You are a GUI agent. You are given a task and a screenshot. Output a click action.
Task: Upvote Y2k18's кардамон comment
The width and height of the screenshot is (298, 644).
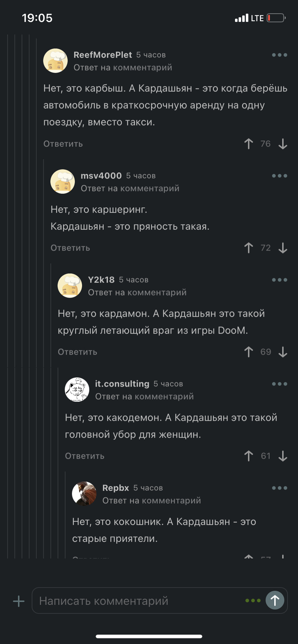249,352
